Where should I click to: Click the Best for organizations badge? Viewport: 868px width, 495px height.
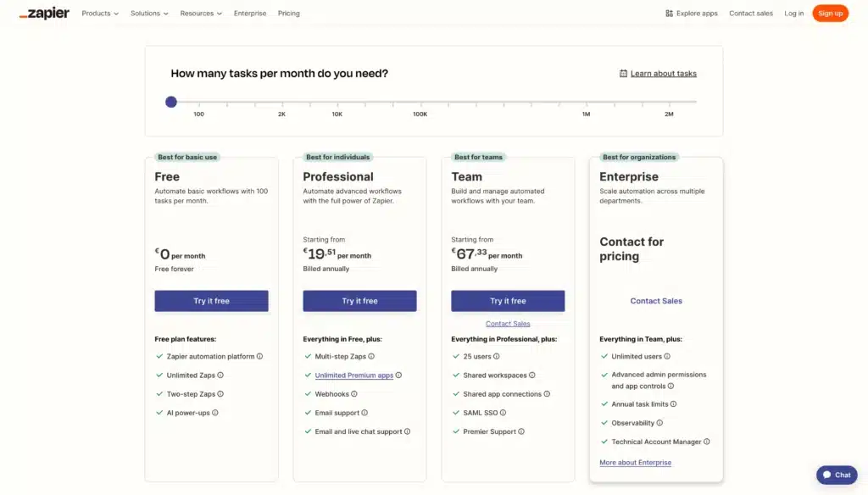pyautogui.click(x=639, y=158)
